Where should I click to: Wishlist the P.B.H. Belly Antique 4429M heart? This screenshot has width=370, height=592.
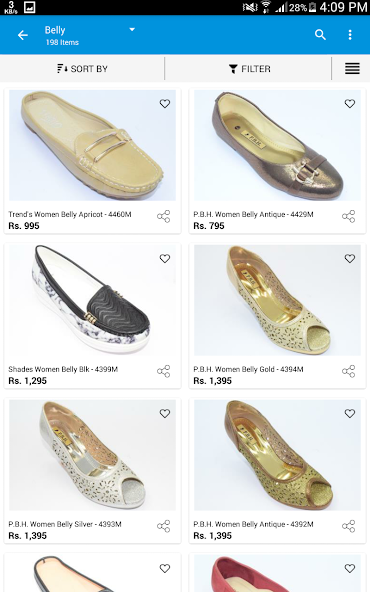click(350, 103)
